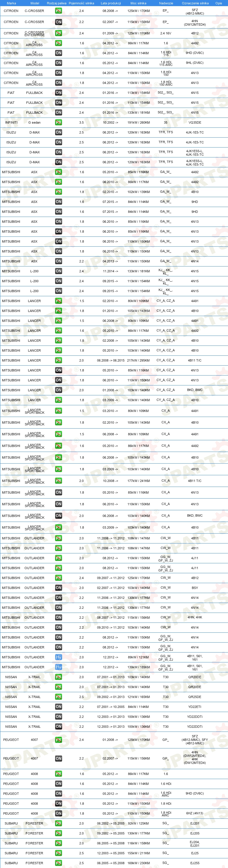Click PB icon in C-Crosser Enterprise row
This screenshot has height=868, width=228.
click(59, 33)
